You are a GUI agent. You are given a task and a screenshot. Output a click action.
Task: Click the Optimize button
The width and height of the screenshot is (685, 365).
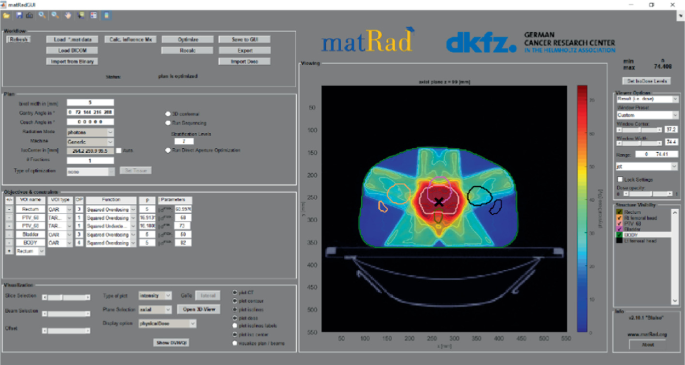(187, 39)
